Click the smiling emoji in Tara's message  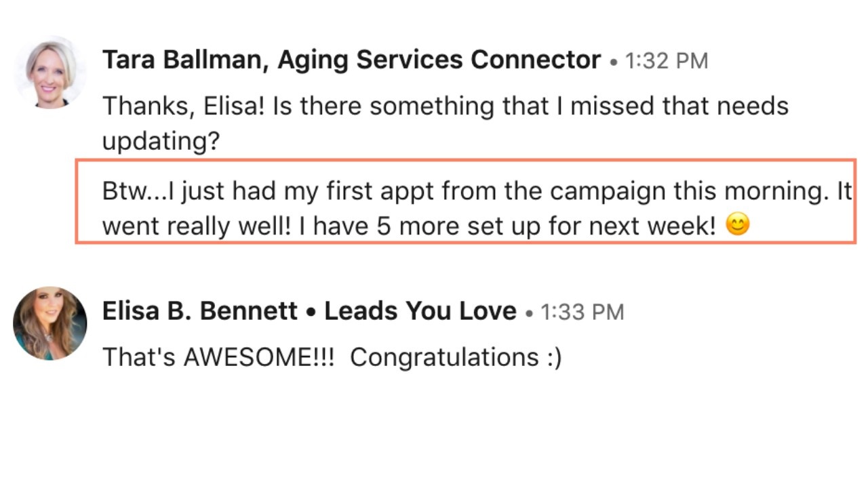pos(738,225)
